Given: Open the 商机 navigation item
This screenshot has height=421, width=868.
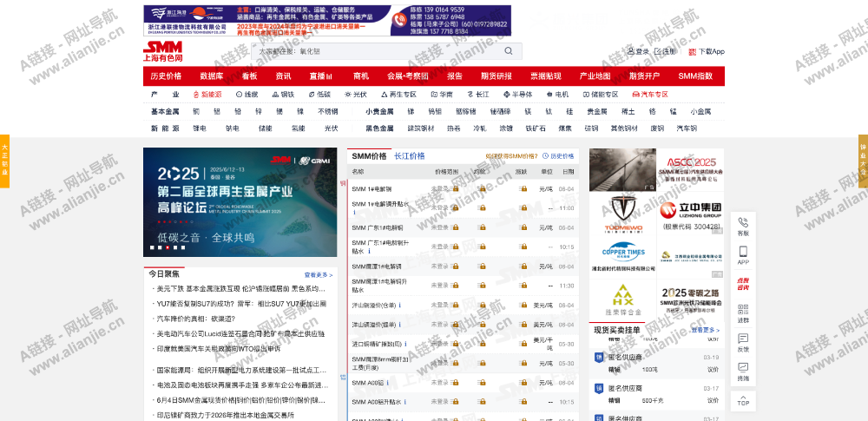Looking at the screenshot, I should (361, 76).
